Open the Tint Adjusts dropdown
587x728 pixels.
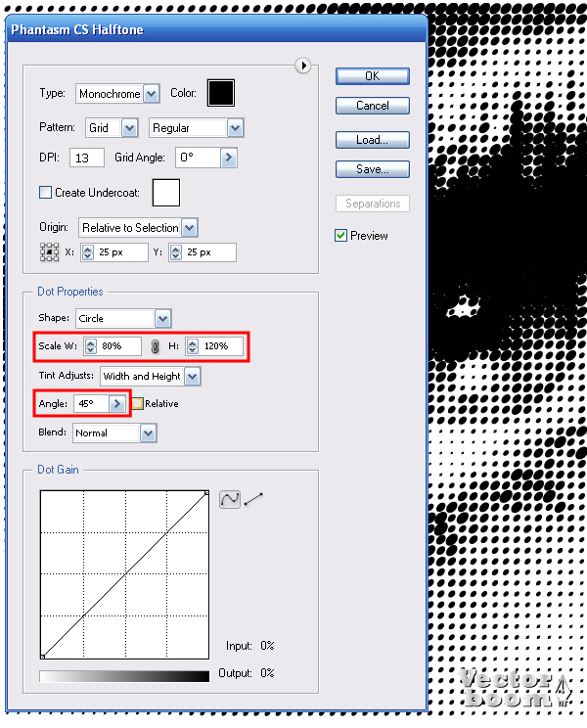coord(193,376)
